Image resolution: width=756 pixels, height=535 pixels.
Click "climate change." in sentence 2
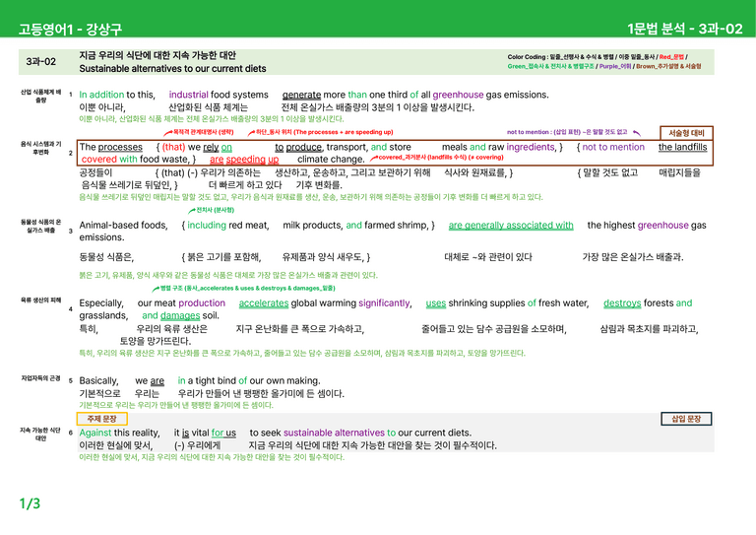point(331,160)
